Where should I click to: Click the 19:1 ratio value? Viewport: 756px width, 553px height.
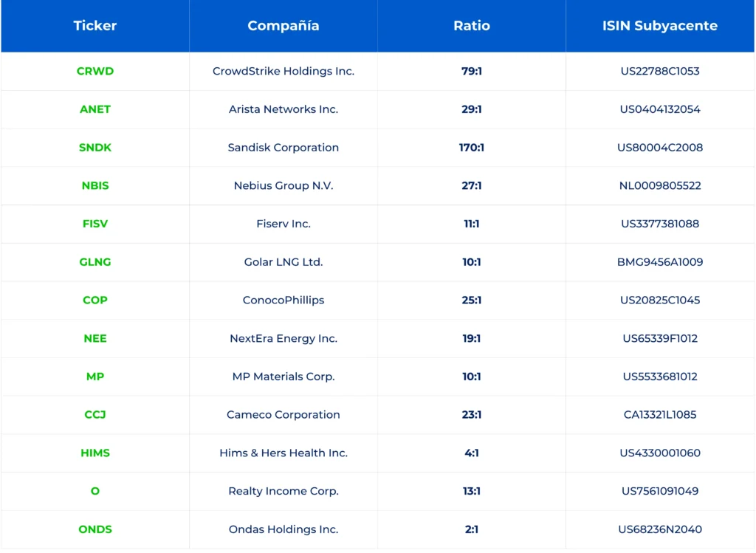coord(472,338)
